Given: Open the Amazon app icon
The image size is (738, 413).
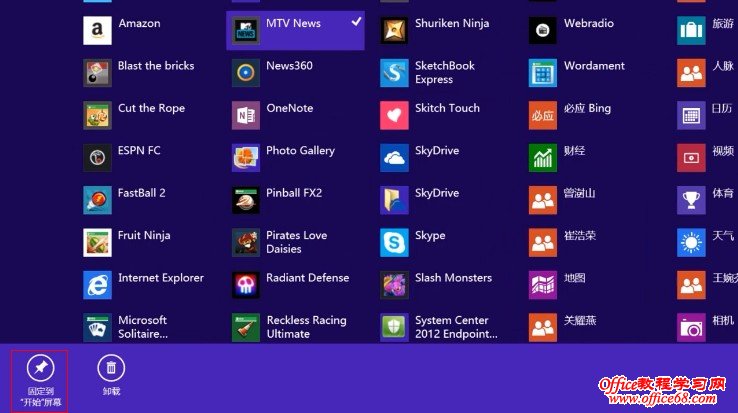Looking at the screenshot, I should click(97, 31).
